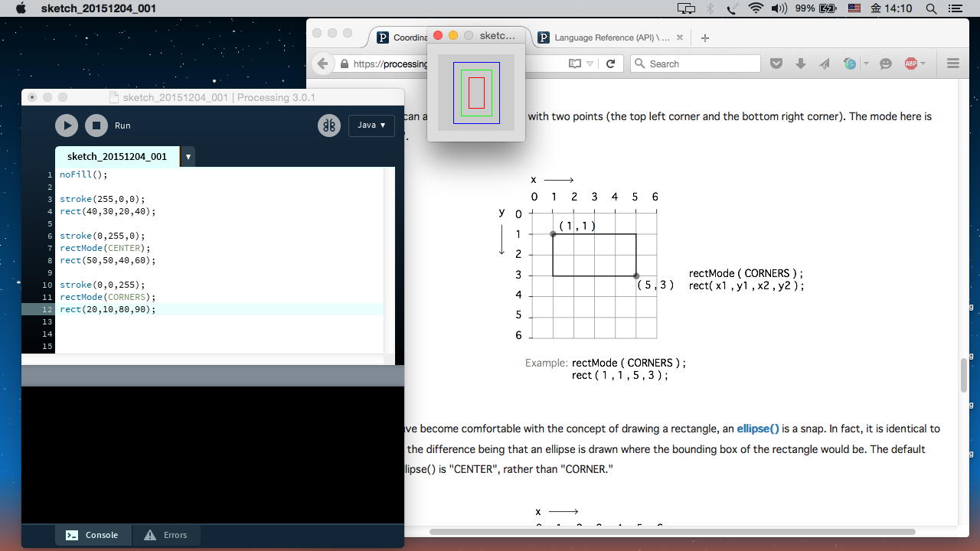
Task: Open the Wi-Fi menu bar icon
Action: pyautogui.click(x=756, y=8)
